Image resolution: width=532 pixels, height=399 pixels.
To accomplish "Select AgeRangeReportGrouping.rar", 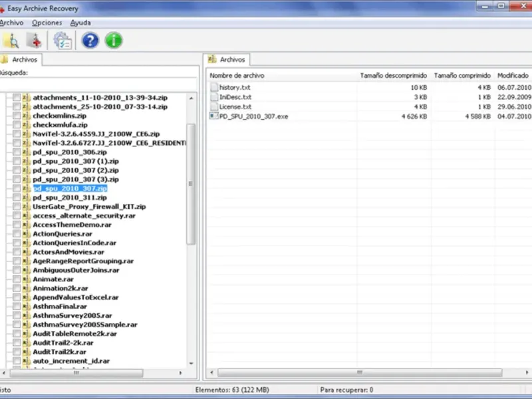I will pyautogui.click(x=83, y=261).
